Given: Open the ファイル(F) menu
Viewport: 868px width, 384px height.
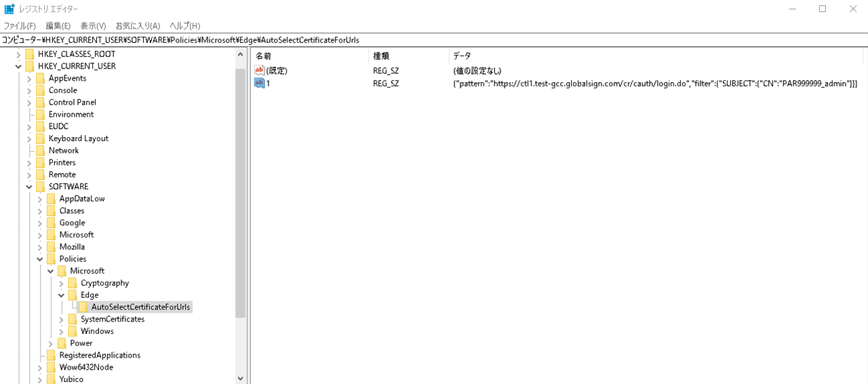Looking at the screenshot, I should pyautogui.click(x=20, y=26).
